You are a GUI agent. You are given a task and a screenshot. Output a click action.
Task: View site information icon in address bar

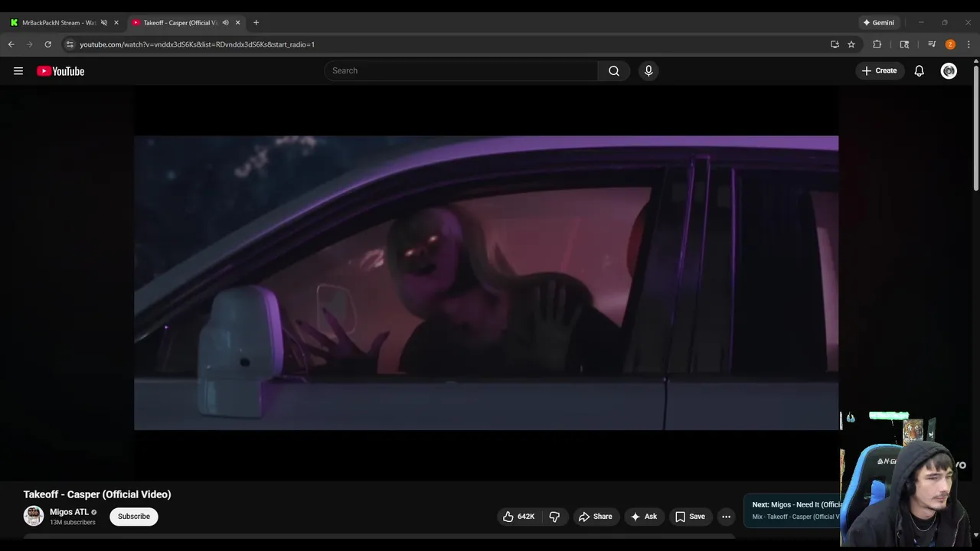coord(70,44)
